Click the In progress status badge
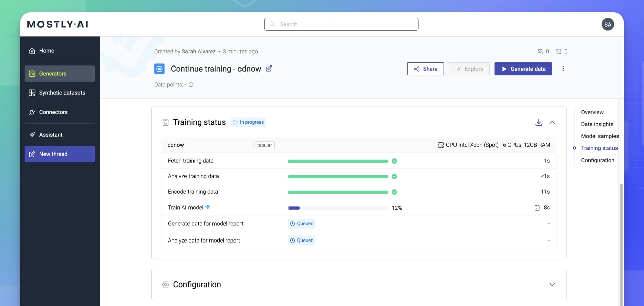The width and height of the screenshot is (644, 306). click(248, 122)
